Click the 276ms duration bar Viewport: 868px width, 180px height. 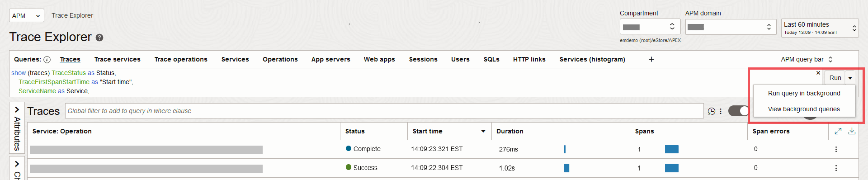coord(565,149)
